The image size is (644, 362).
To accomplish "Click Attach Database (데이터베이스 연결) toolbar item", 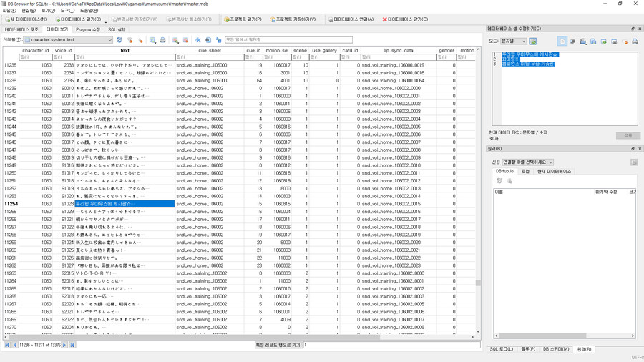I will 351,19.
